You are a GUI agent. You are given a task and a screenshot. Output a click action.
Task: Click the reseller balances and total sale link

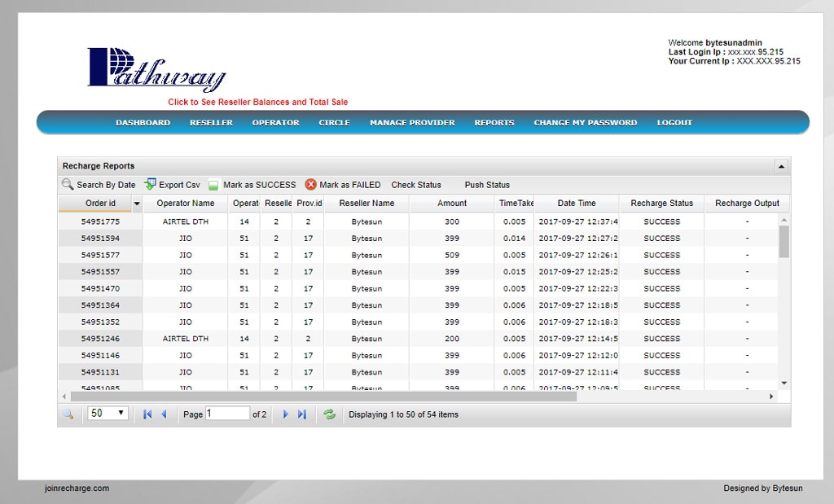257,103
